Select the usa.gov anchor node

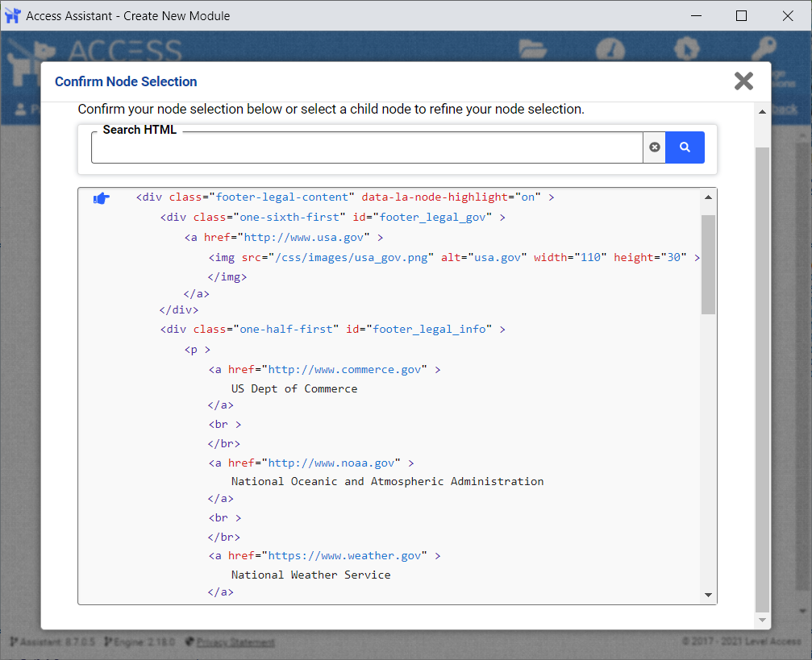[284, 238]
